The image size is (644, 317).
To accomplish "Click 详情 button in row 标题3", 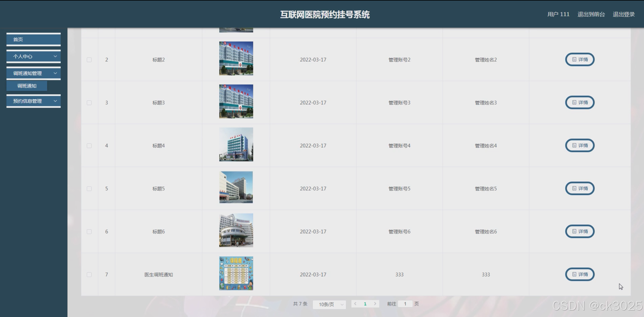I will (x=580, y=103).
